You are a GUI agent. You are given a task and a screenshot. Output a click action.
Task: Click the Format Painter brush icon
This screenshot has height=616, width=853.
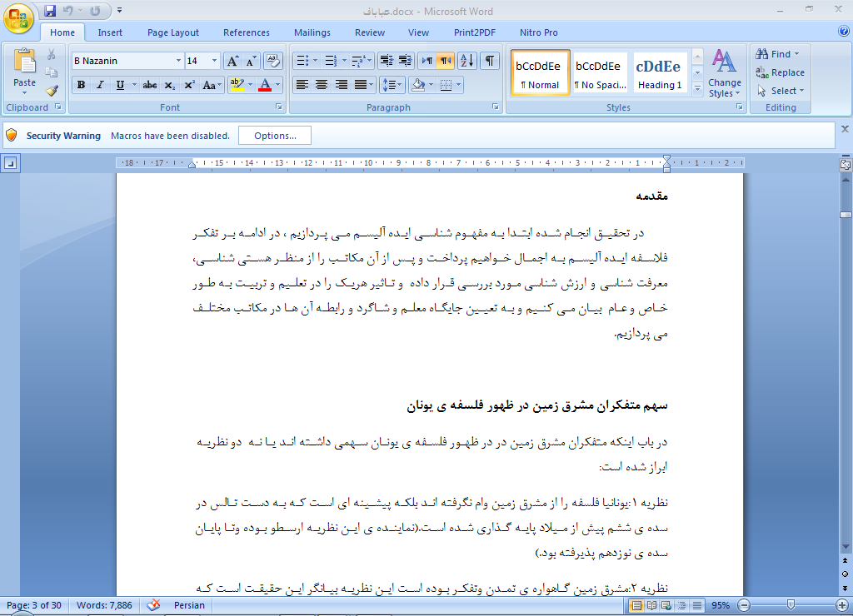52,91
